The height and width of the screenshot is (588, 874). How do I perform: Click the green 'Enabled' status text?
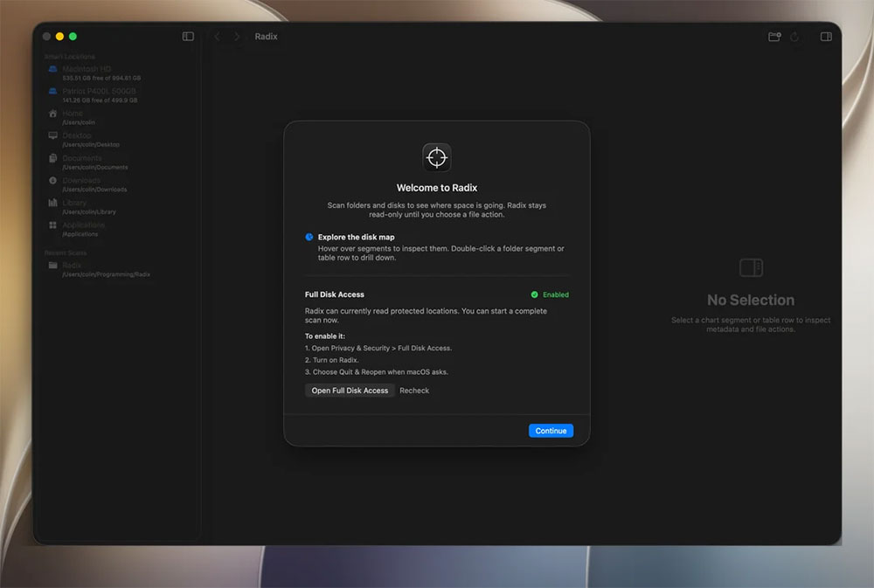(x=556, y=294)
